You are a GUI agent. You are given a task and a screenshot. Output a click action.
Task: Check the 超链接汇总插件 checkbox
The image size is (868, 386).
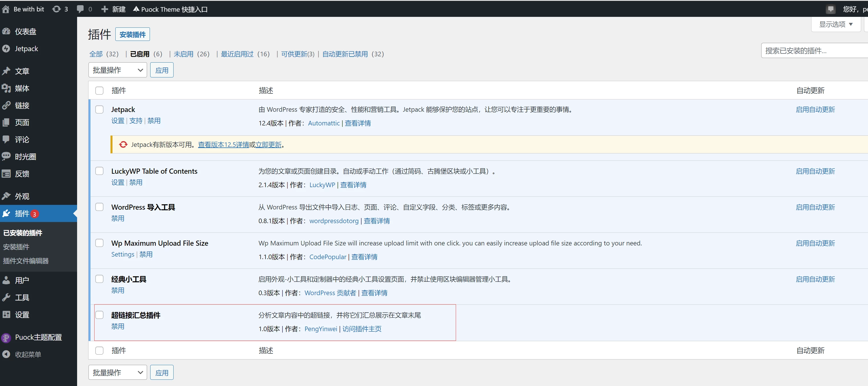99,315
